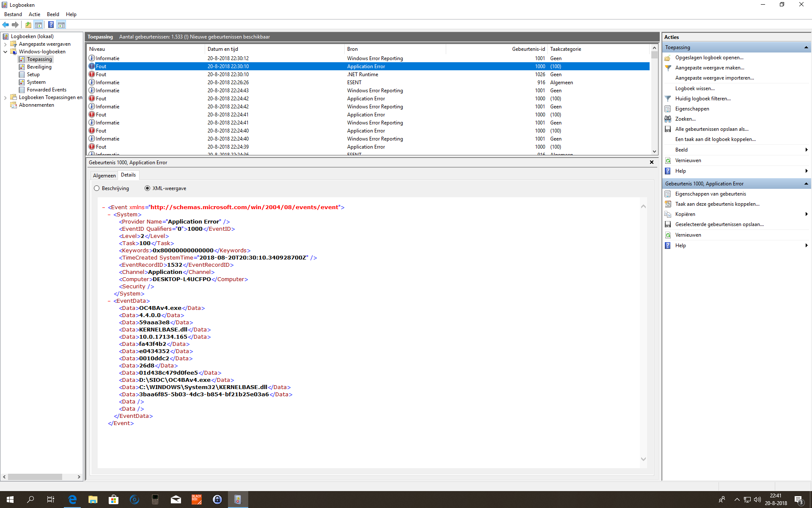This screenshot has width=812, height=508.
Task: Expand Aangepaste weergaven tree node
Action: pos(5,44)
